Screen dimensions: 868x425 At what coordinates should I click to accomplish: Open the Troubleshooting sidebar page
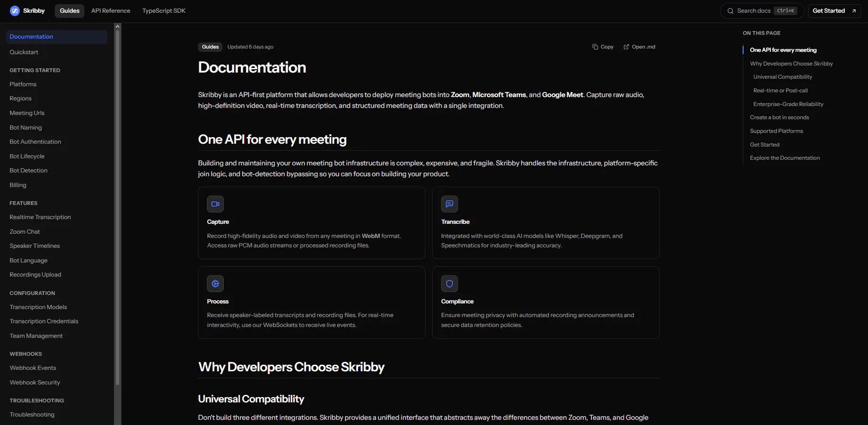[32, 415]
